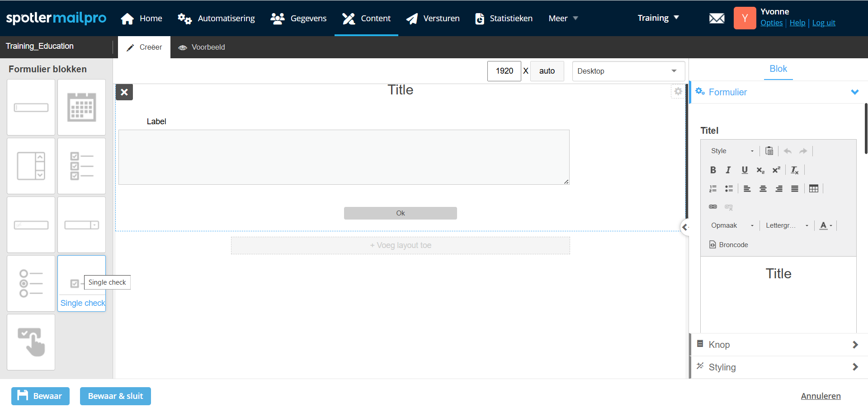Screen dimensions: 868x412
Task: Toggle center text alignment
Action: click(x=763, y=189)
